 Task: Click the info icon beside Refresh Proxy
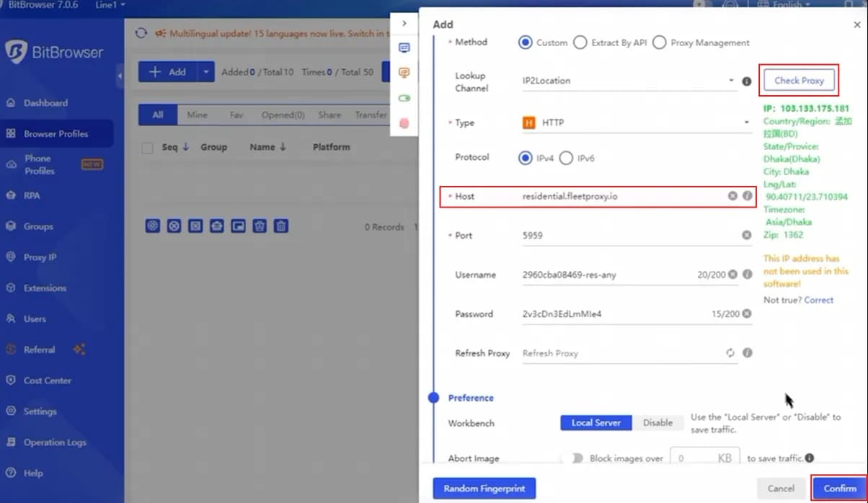(748, 353)
